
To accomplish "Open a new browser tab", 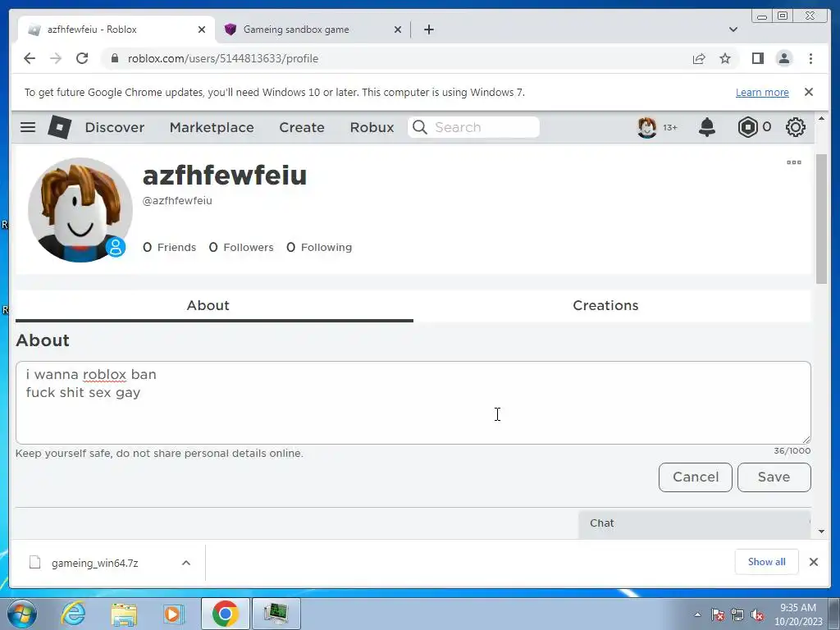I will [x=428, y=30].
